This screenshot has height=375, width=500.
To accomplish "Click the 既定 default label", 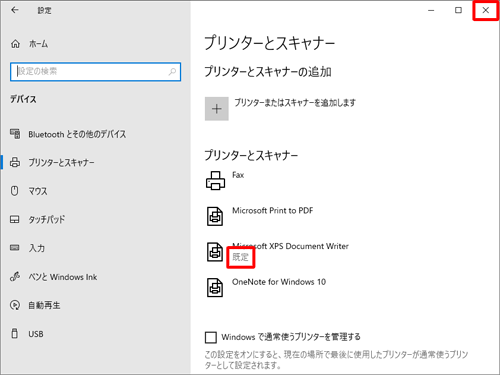I will click(241, 257).
